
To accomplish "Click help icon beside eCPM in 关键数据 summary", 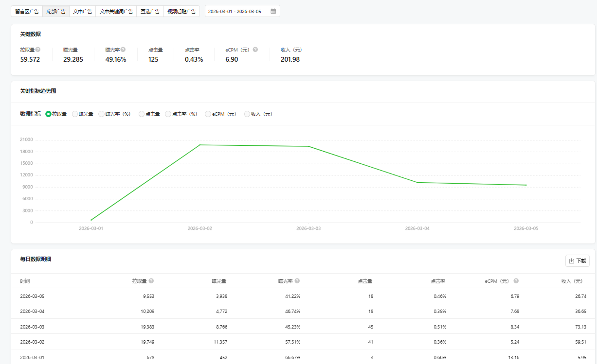I will tap(255, 50).
